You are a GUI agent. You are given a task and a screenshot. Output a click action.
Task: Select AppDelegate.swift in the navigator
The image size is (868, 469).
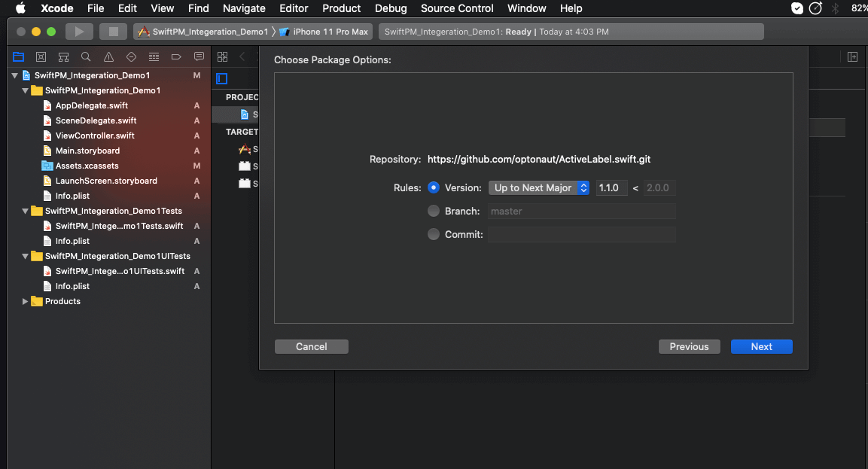[x=91, y=105]
